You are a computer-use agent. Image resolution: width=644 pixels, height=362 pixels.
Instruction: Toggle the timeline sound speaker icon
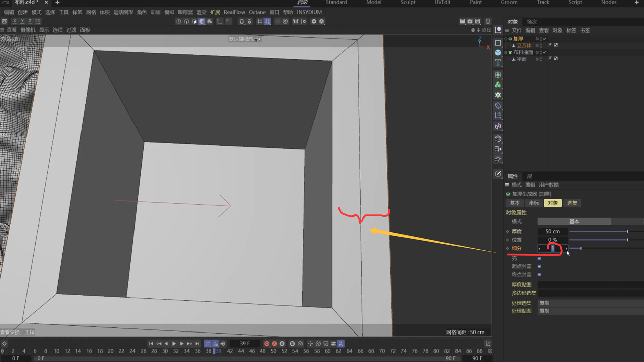223,344
